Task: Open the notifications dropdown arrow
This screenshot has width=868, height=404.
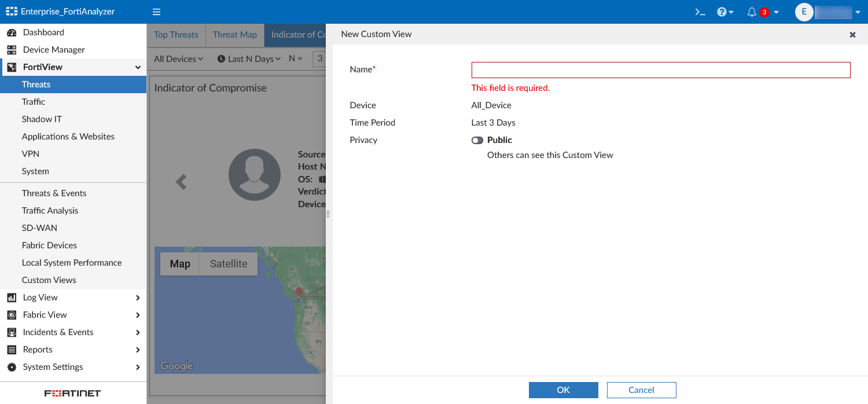Action: point(776,12)
